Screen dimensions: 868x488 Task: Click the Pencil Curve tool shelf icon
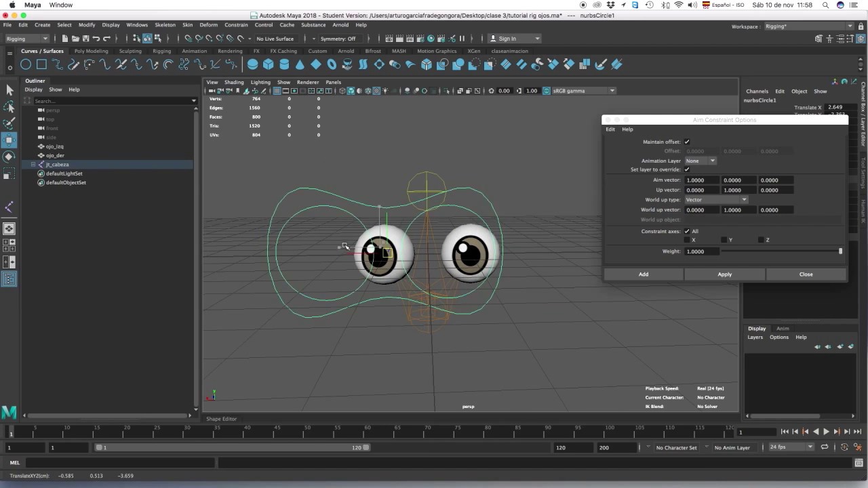click(x=73, y=64)
